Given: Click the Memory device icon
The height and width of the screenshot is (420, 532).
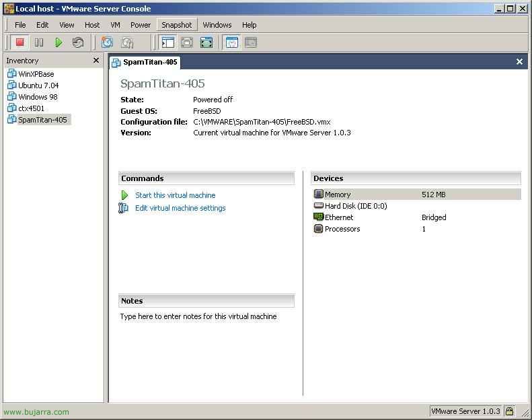Looking at the screenshot, I should 319,194.
